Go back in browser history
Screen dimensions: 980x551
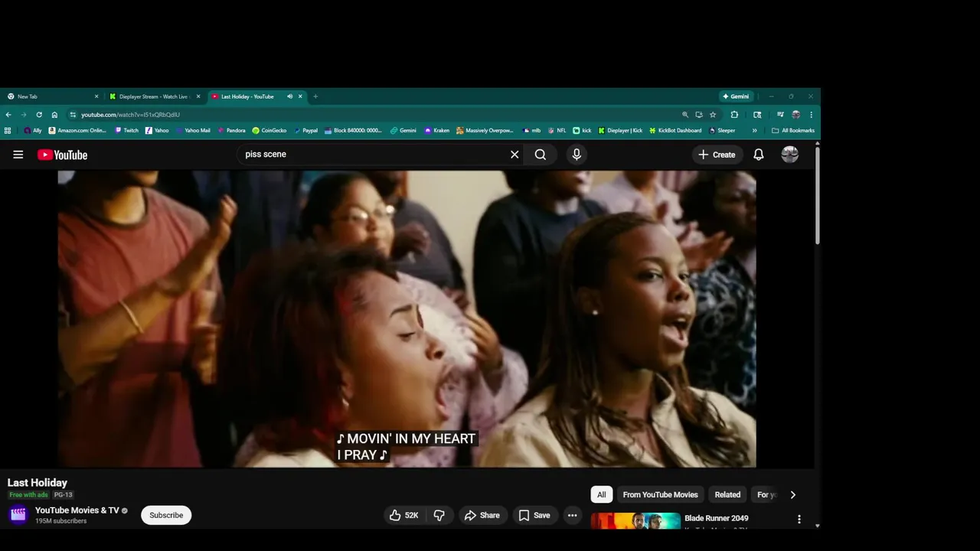[8, 115]
